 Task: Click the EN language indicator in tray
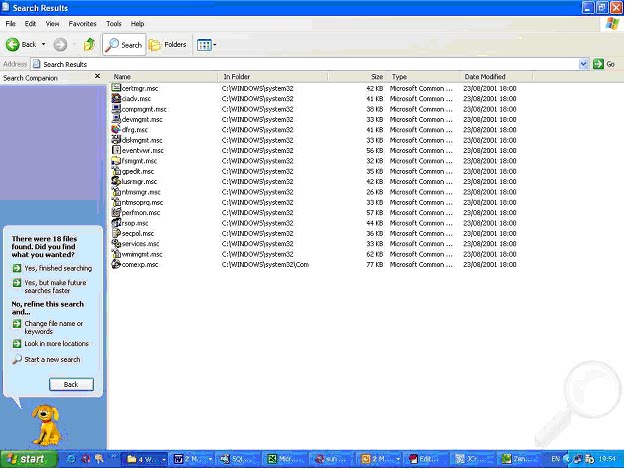click(x=555, y=459)
